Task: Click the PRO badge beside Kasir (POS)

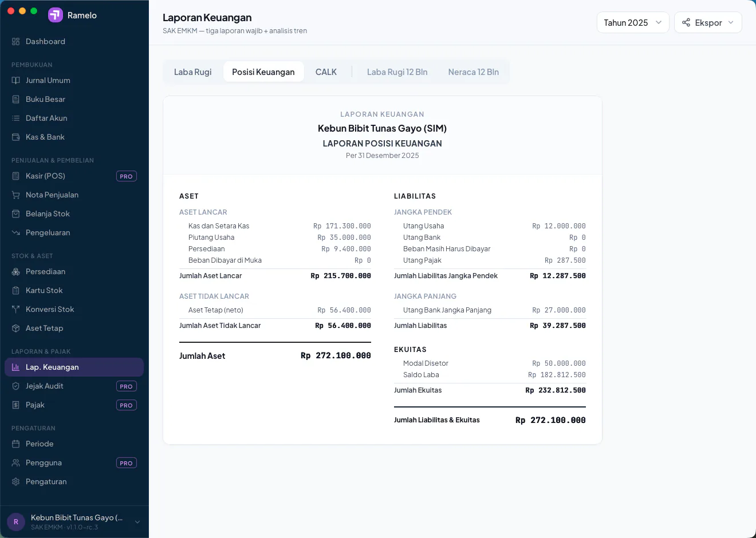Action: 127,176
